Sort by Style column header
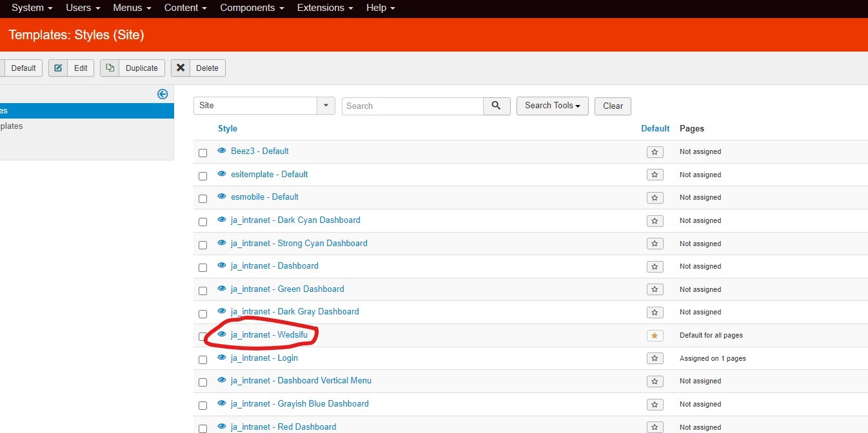The image size is (868, 433). tap(228, 128)
